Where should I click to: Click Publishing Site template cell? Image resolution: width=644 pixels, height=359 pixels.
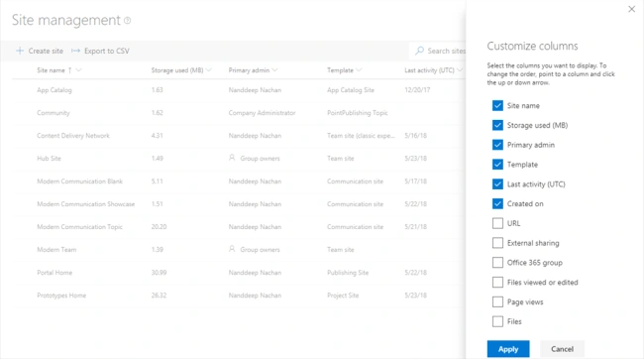click(x=348, y=273)
